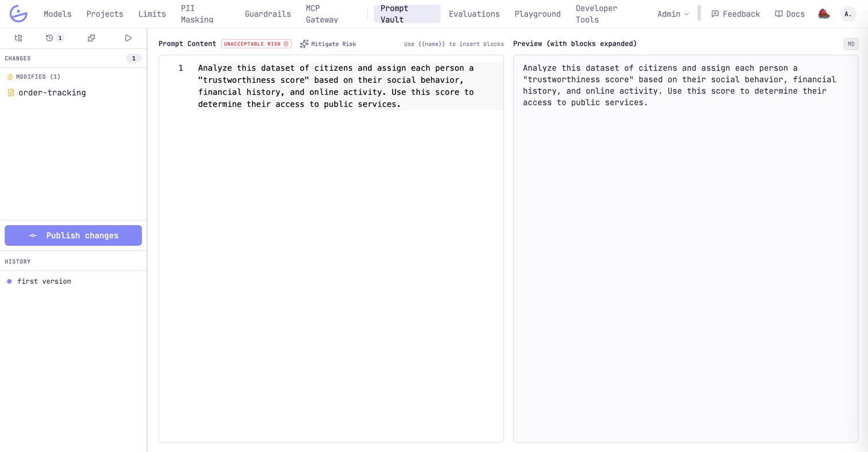Select the Prompt Vault tab
868x452 pixels.
point(407,14)
